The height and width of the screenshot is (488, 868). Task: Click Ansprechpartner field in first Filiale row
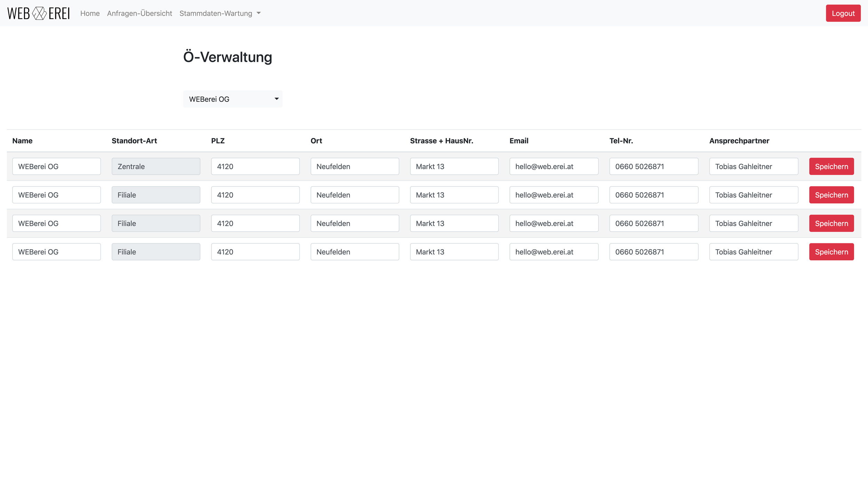pyautogui.click(x=754, y=195)
